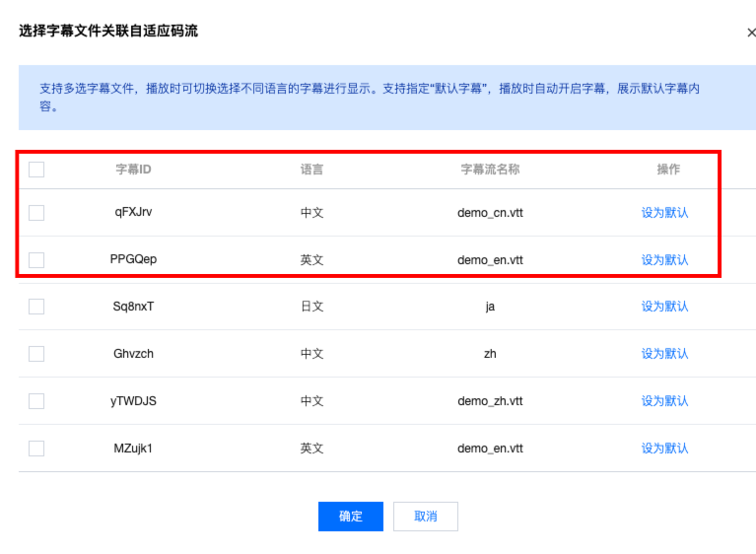Set Ghvzch subtitle as default
Viewport: 756px width, 554px height.
pos(664,354)
